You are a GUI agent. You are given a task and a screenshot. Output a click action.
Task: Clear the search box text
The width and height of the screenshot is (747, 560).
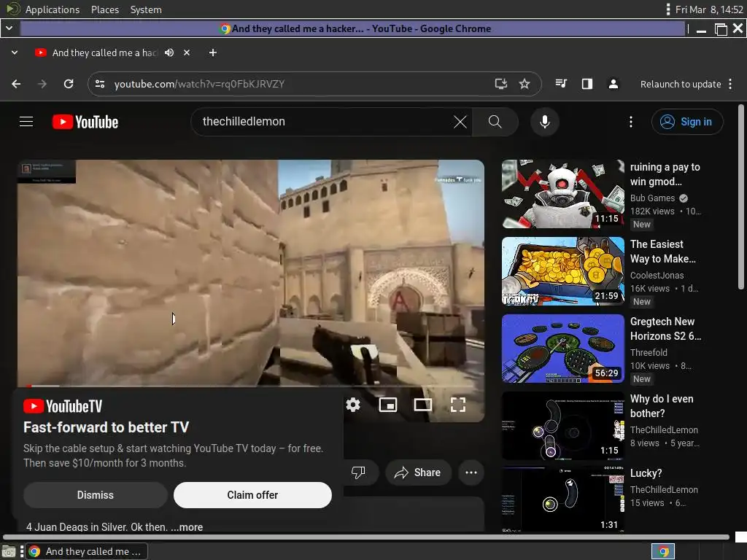[460, 122]
